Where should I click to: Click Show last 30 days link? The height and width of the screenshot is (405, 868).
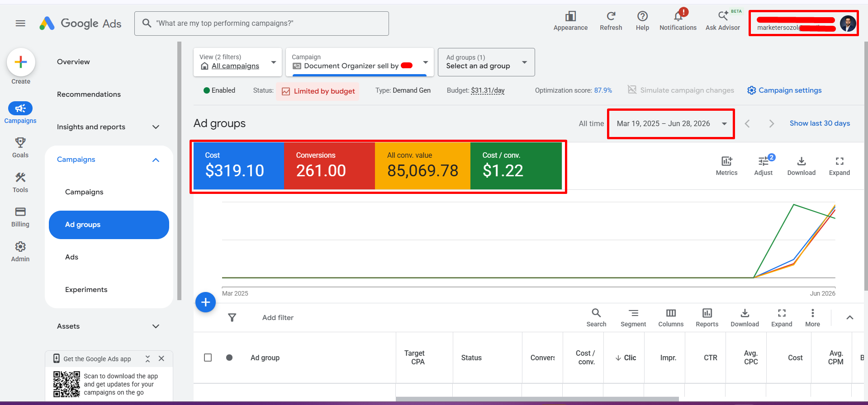point(820,123)
